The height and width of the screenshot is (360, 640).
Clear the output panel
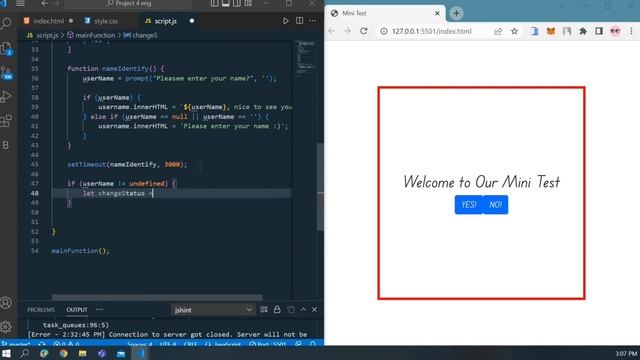[264, 310]
